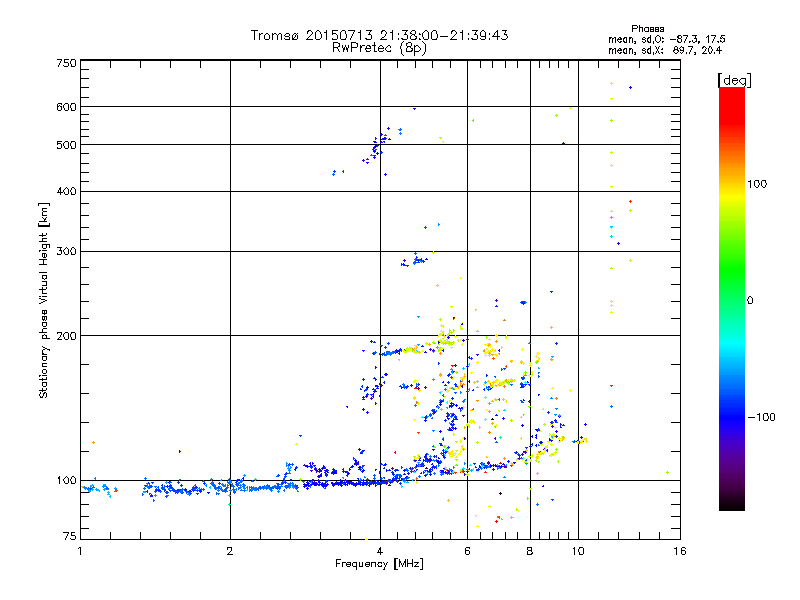Click the x-axis label '2'
The width and height of the screenshot is (800, 600).
click(230, 551)
